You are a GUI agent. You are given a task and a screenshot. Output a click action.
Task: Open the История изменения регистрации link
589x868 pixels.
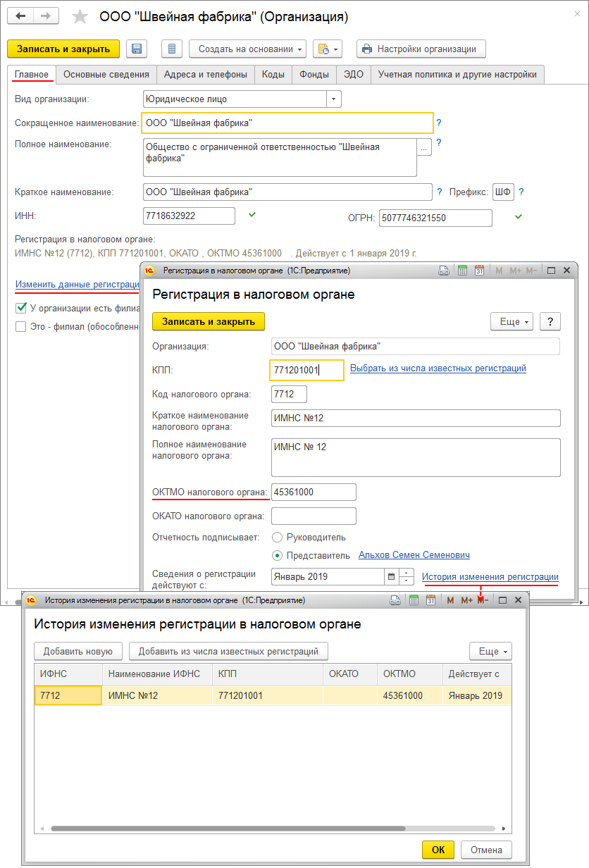(490, 577)
